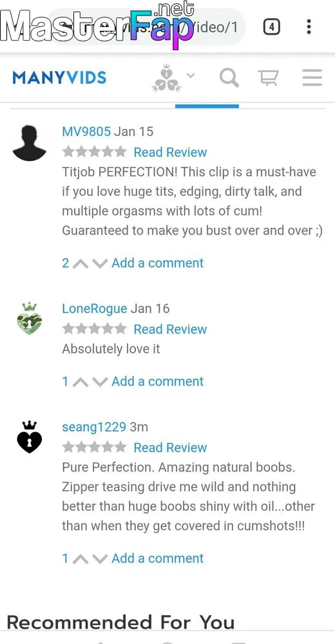Open the hamburger menu icon

pos(312,77)
